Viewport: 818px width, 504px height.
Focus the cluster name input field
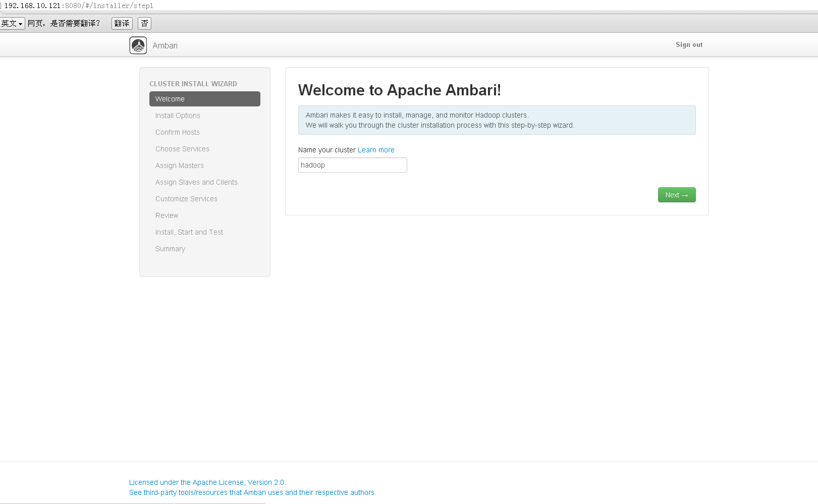click(352, 165)
